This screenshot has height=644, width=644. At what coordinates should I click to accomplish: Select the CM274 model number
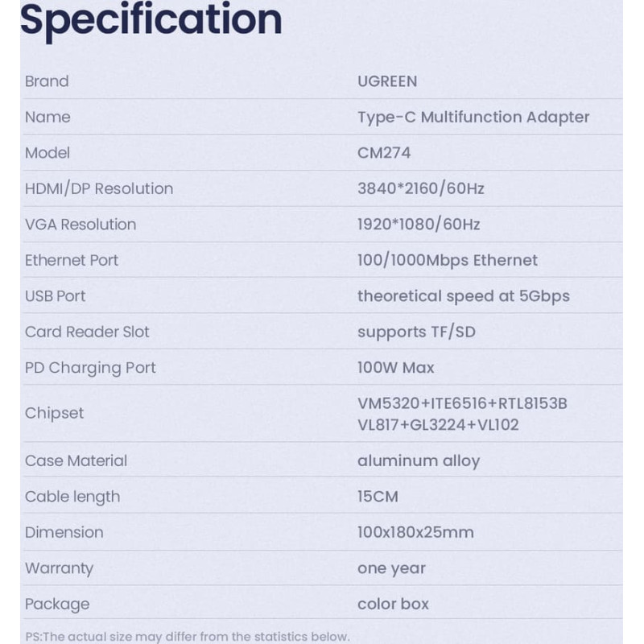[383, 153]
